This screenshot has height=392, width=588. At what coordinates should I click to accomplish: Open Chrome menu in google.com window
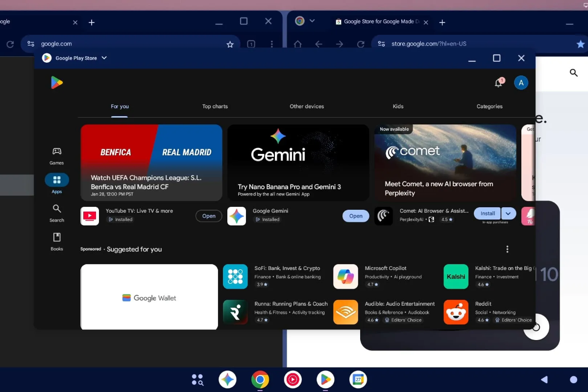(272, 44)
